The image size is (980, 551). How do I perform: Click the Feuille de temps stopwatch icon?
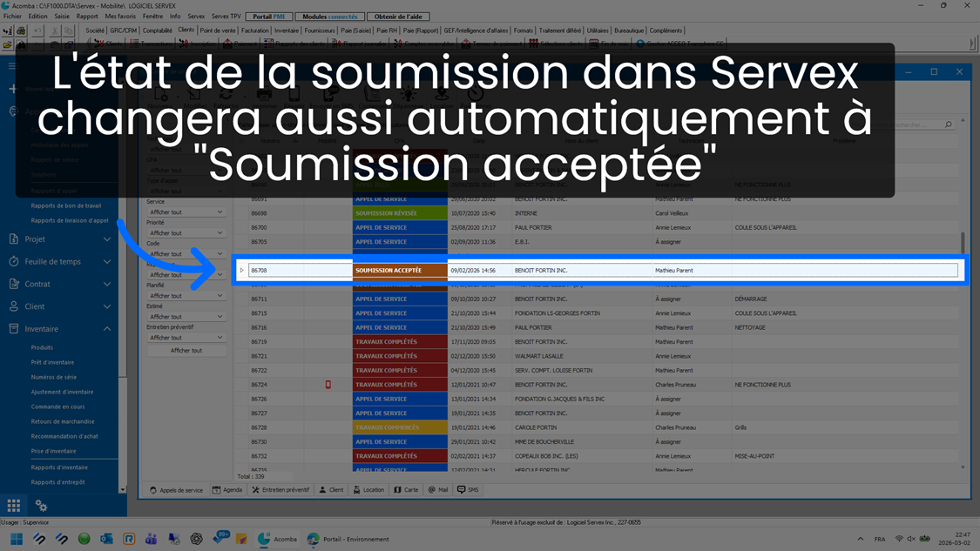pos(14,261)
